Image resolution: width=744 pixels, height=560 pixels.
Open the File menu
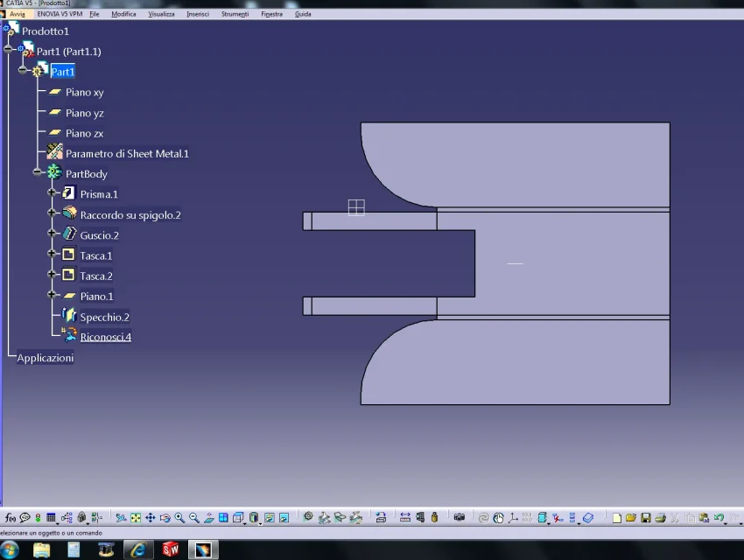coord(95,14)
